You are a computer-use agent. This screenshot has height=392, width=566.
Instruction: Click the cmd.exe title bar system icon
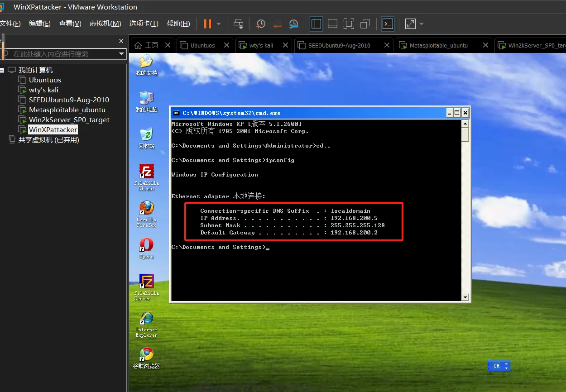coord(177,113)
